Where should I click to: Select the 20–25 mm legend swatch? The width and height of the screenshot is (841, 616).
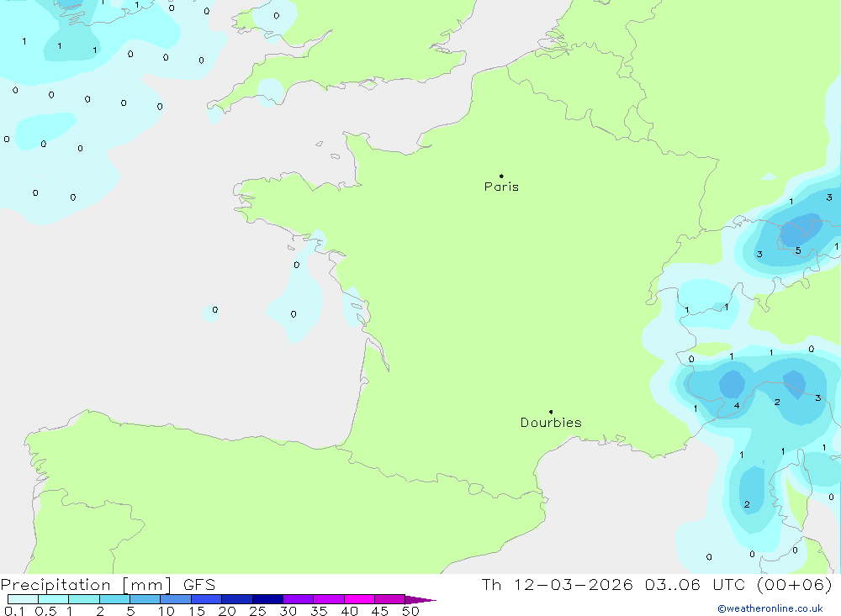pyautogui.click(x=237, y=599)
